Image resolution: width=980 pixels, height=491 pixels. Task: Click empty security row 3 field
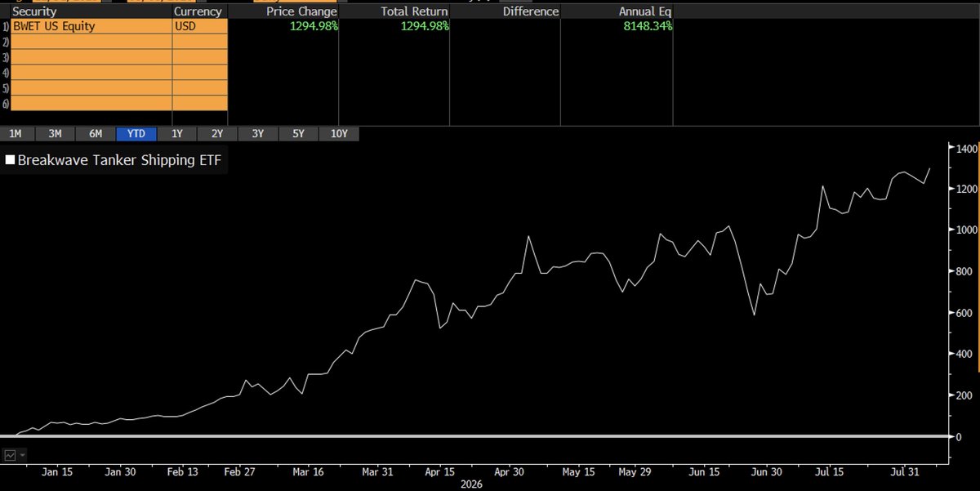(x=91, y=57)
